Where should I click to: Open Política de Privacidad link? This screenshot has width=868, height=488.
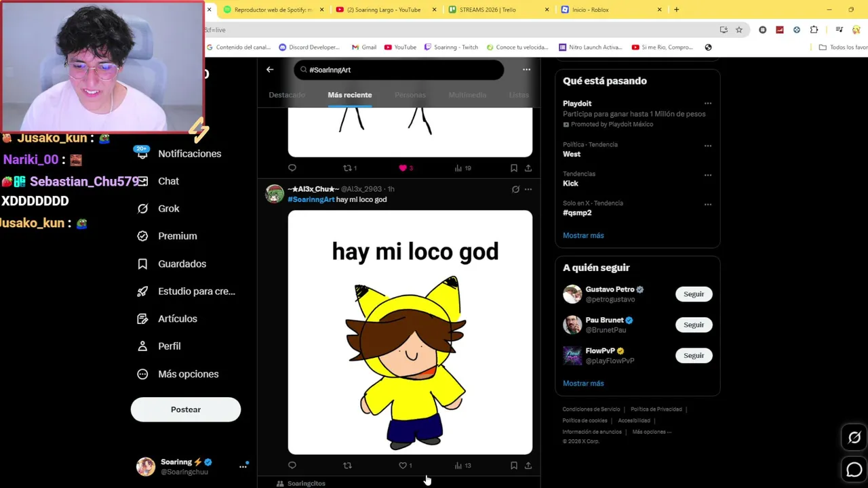[656, 409]
